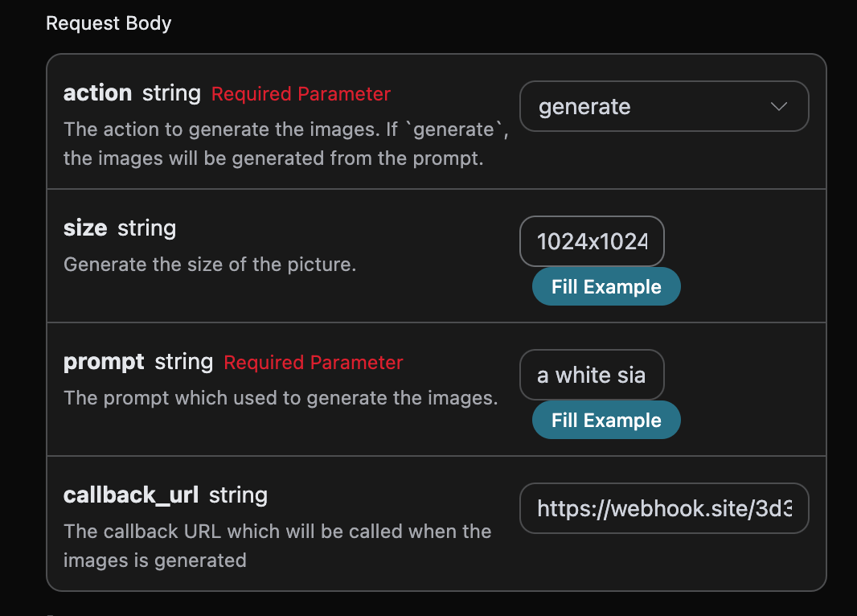Click Required Parameter label beside prompt
This screenshot has width=857, height=616.
point(314,363)
